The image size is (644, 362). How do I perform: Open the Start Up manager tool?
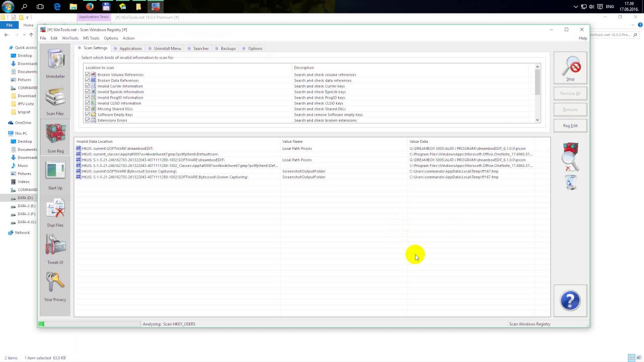pos(55,175)
